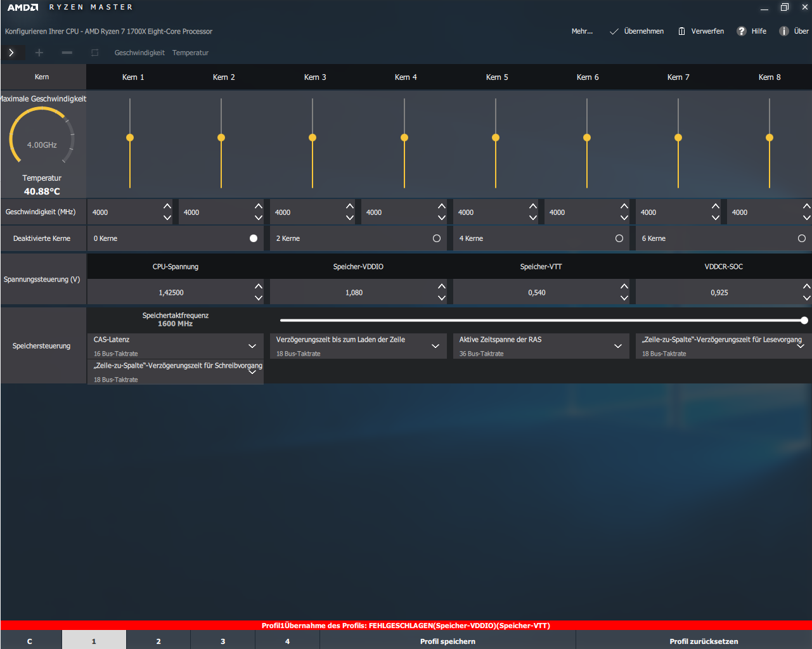812x649 pixels.
Task: Increase Kern 8 speed with up arrow
Action: 807,206
